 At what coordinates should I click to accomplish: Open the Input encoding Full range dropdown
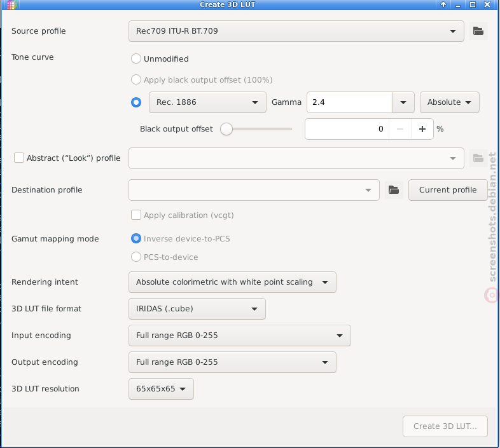point(240,336)
